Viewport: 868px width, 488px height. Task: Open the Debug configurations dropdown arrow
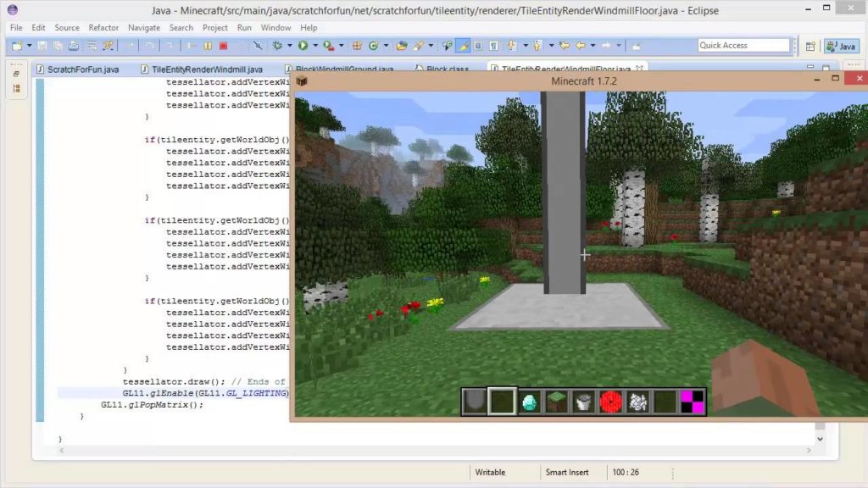coord(290,46)
